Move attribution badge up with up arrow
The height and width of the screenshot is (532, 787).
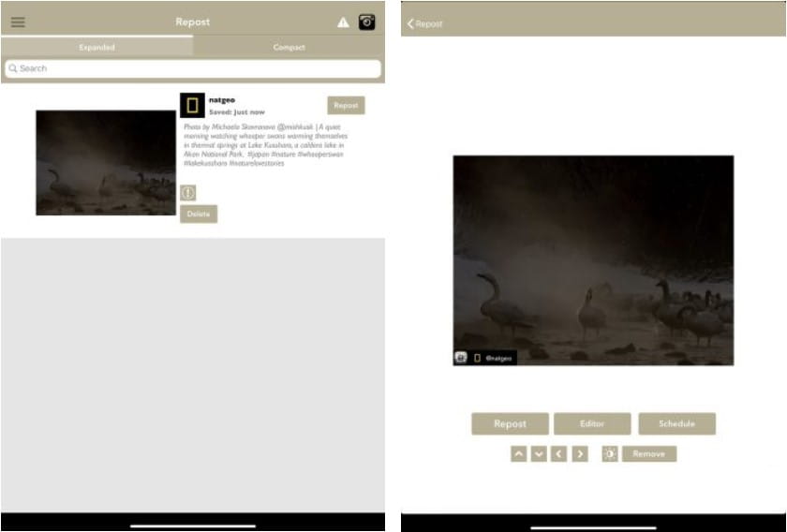[x=518, y=454]
